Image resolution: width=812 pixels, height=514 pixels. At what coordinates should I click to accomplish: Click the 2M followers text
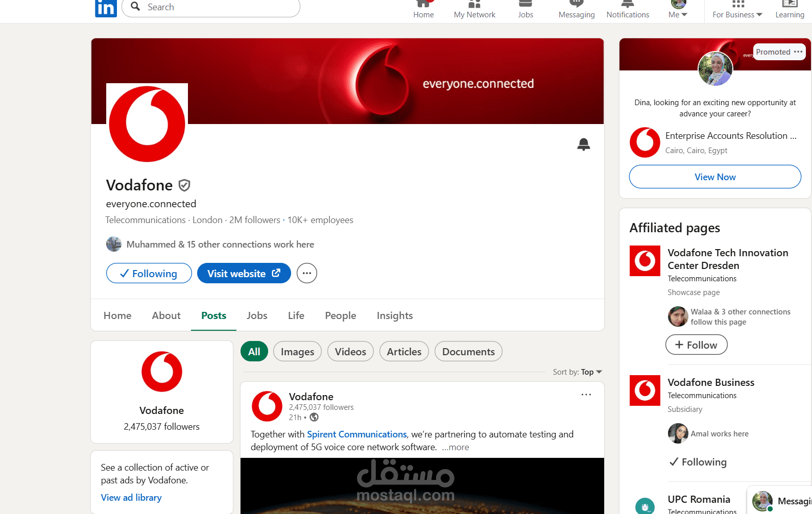[255, 220]
